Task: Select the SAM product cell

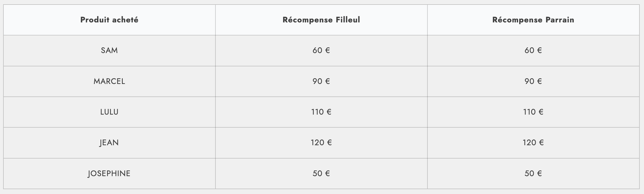Action: [109, 50]
